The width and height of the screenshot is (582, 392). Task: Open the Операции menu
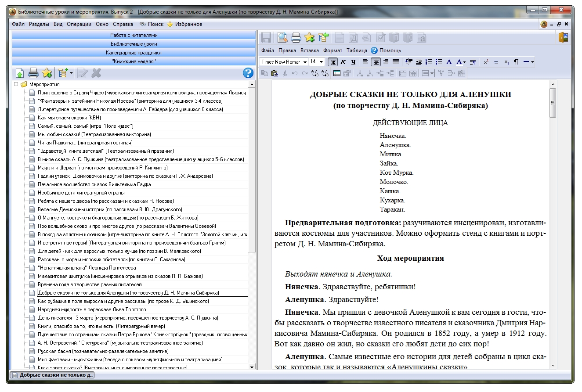pos(79,24)
